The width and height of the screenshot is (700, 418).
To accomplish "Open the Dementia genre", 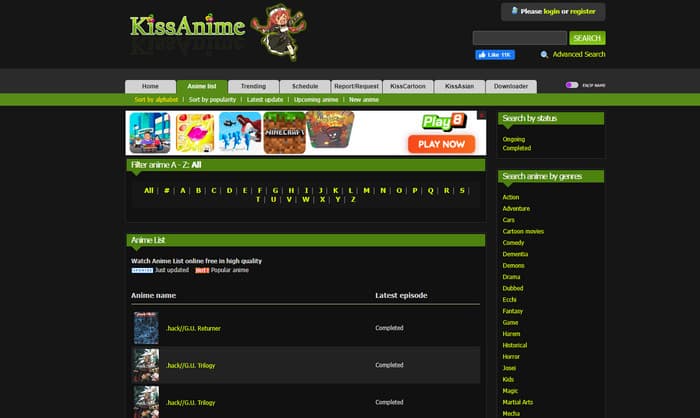I will click(515, 254).
